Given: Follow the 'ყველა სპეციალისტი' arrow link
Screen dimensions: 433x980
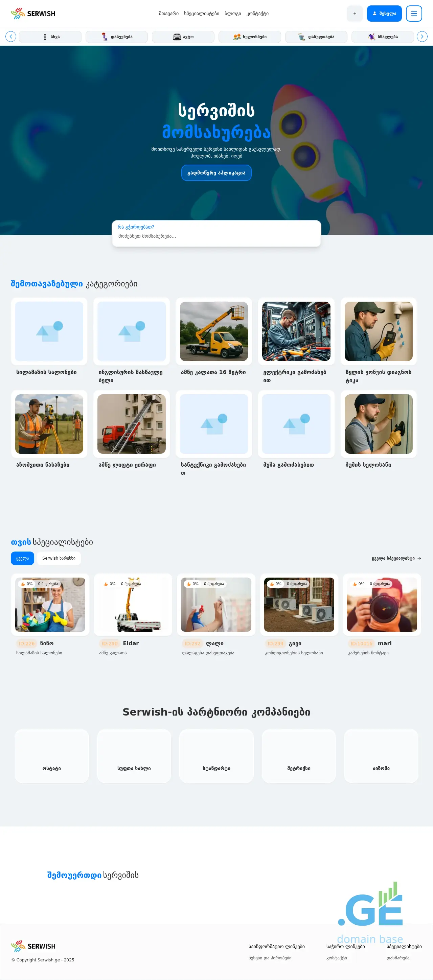Looking at the screenshot, I should tap(396, 558).
